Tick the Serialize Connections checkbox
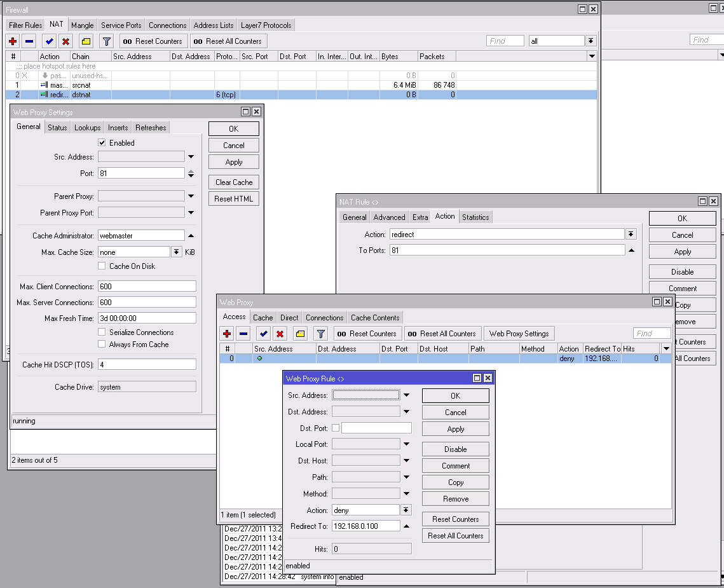The height and width of the screenshot is (588, 724). point(102,332)
